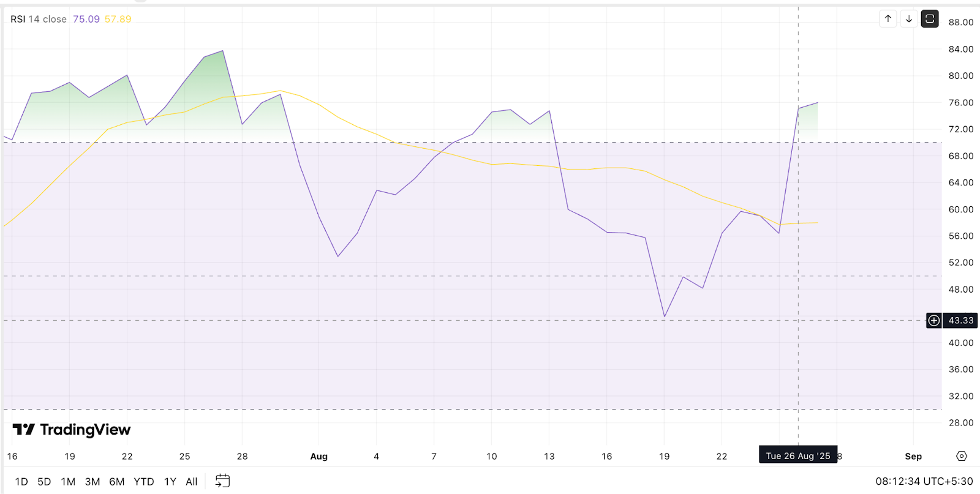Toggle maximize pane button

click(x=930, y=19)
